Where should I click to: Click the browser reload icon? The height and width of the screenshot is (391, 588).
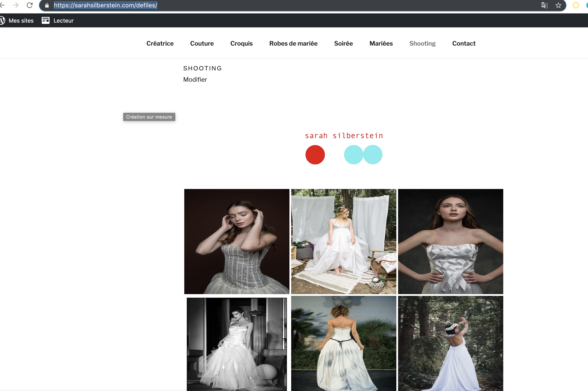click(30, 5)
